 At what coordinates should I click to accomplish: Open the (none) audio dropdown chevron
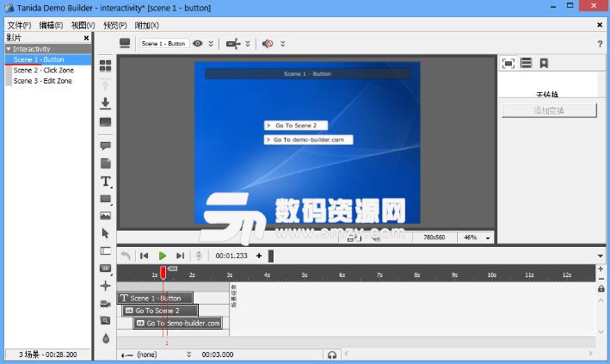click(189, 355)
